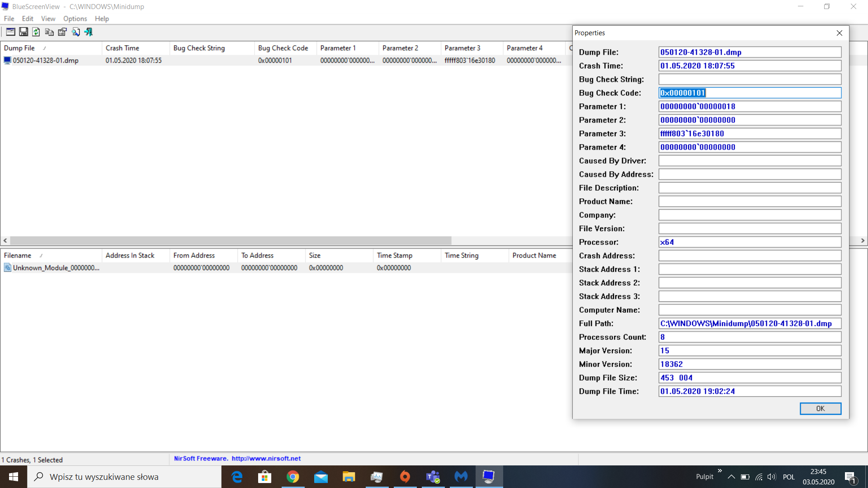
Task: Sort by the Dump File column header
Action: 51,48
